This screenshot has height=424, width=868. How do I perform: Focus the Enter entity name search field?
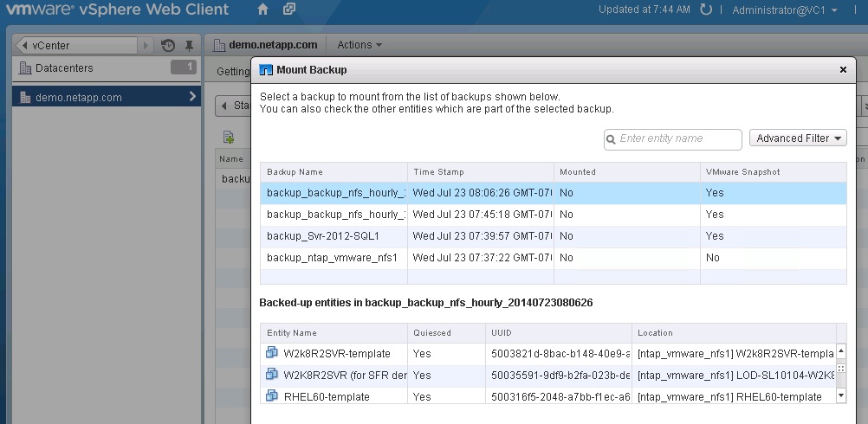pyautogui.click(x=672, y=138)
